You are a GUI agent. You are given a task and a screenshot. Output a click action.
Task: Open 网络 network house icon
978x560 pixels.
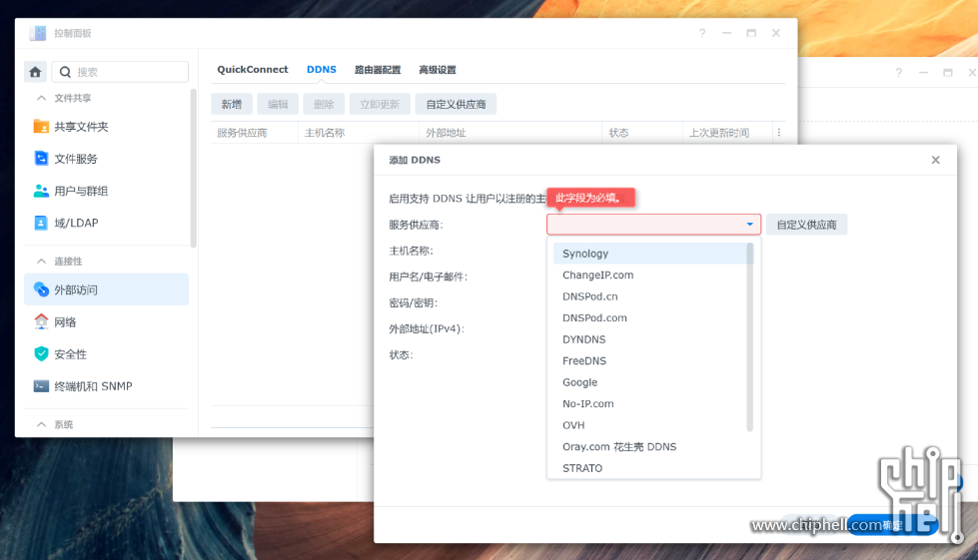41,321
